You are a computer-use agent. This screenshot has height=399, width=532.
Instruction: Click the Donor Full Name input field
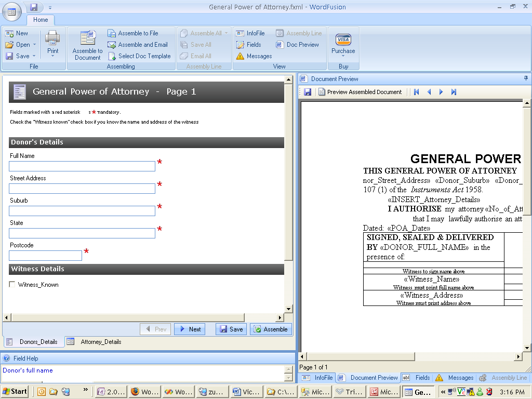(x=82, y=166)
